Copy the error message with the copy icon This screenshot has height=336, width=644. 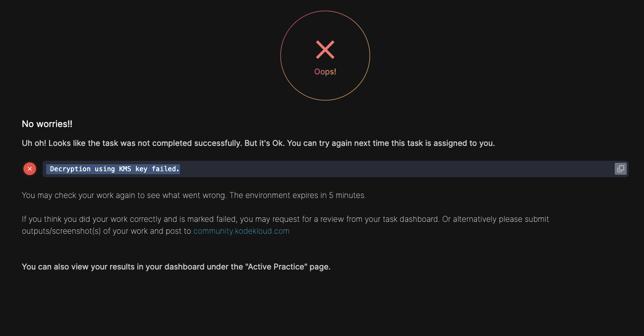pyautogui.click(x=620, y=169)
